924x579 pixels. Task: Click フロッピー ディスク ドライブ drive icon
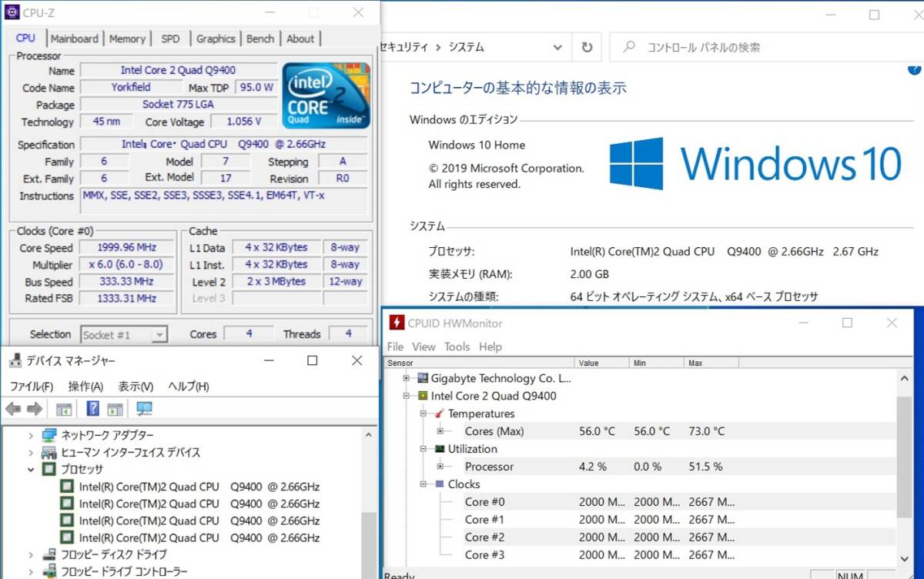pyautogui.click(x=49, y=554)
